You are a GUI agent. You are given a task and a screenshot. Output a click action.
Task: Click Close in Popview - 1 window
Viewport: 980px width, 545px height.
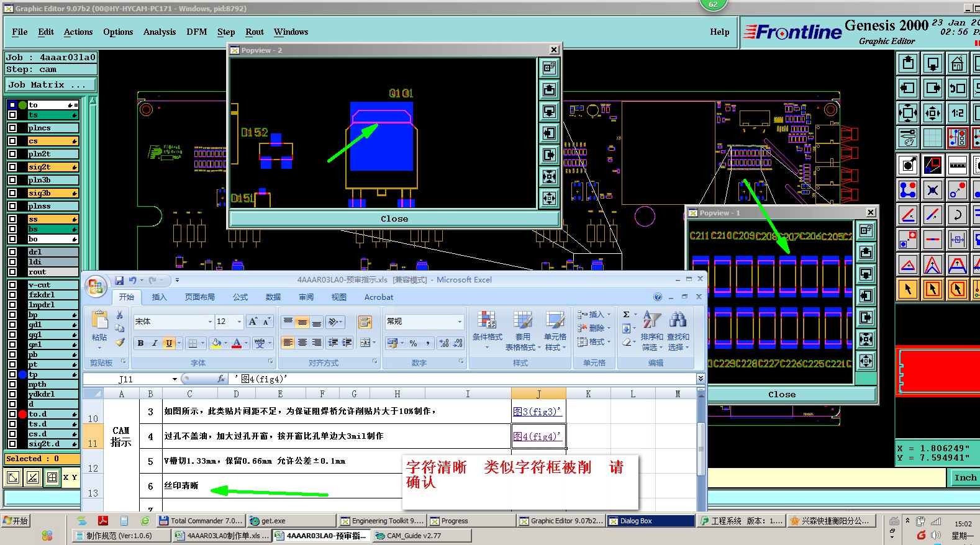tap(781, 394)
